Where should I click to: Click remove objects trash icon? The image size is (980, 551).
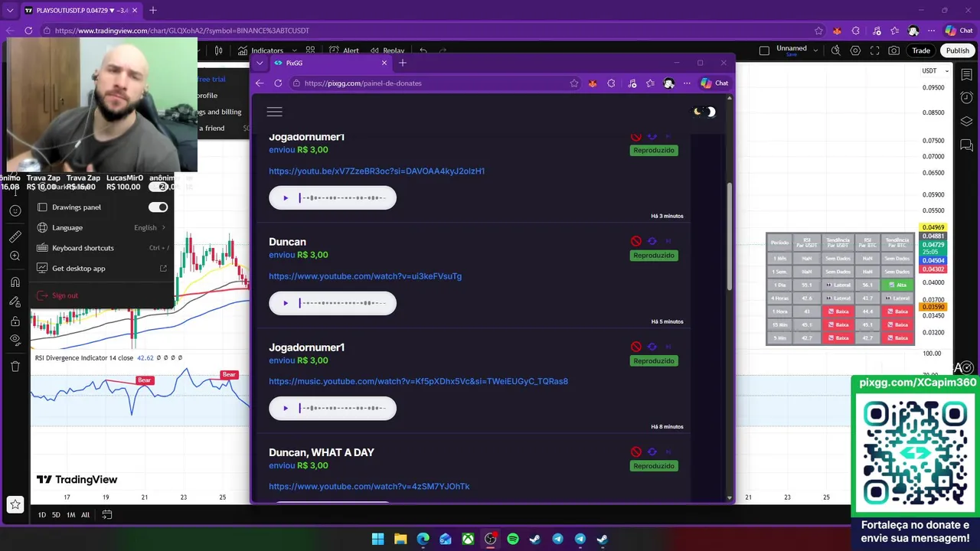(x=15, y=367)
